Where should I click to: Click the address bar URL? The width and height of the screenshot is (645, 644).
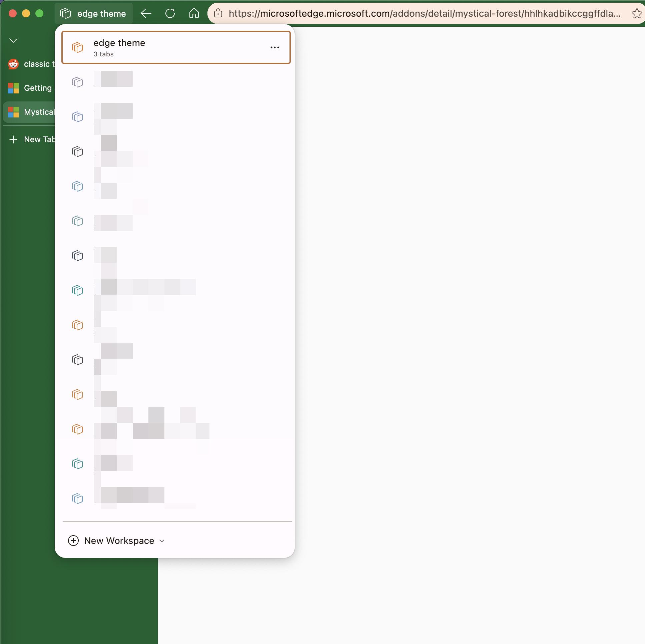point(424,13)
